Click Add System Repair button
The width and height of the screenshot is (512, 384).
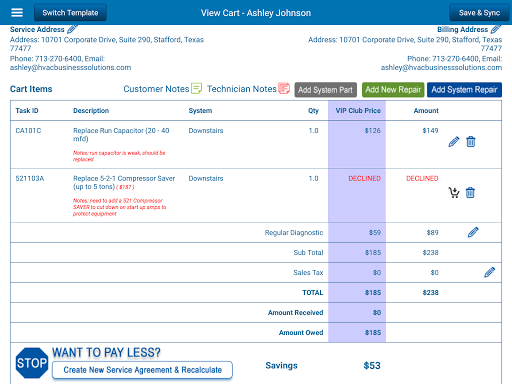[464, 90]
